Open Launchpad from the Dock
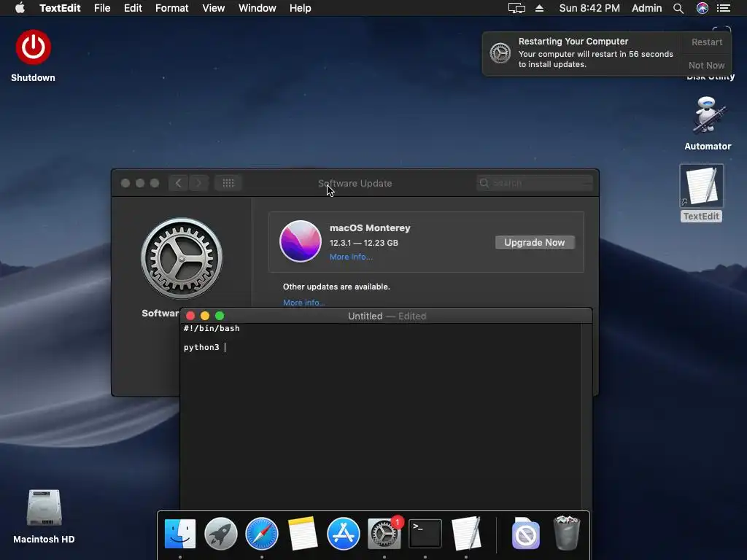747x560 pixels. click(x=221, y=534)
